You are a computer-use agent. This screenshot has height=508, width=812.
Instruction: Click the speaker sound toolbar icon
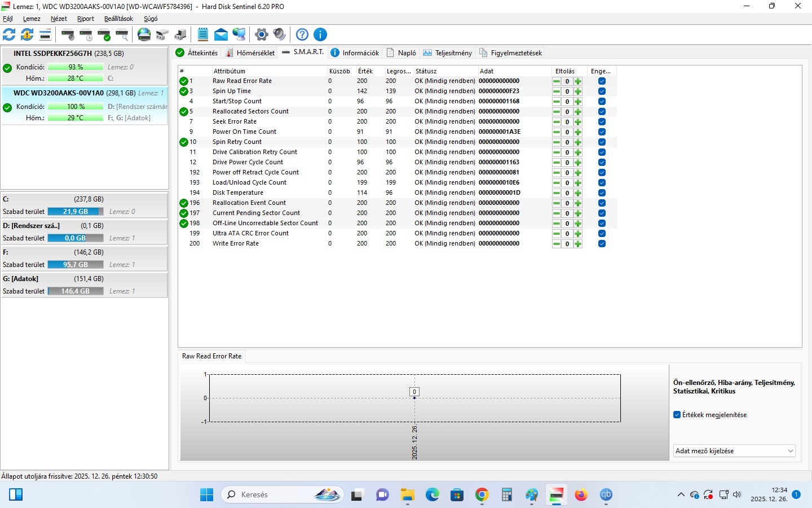coord(279,34)
